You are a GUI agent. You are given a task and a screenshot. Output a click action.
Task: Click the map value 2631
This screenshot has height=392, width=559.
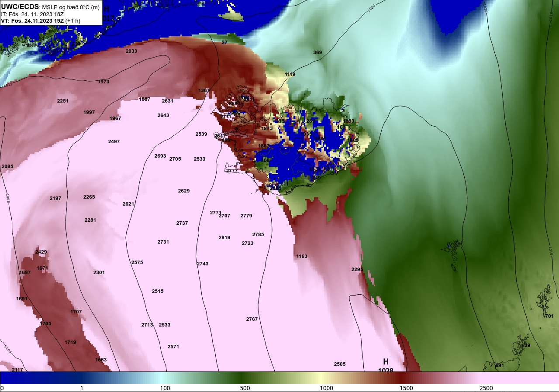click(168, 101)
